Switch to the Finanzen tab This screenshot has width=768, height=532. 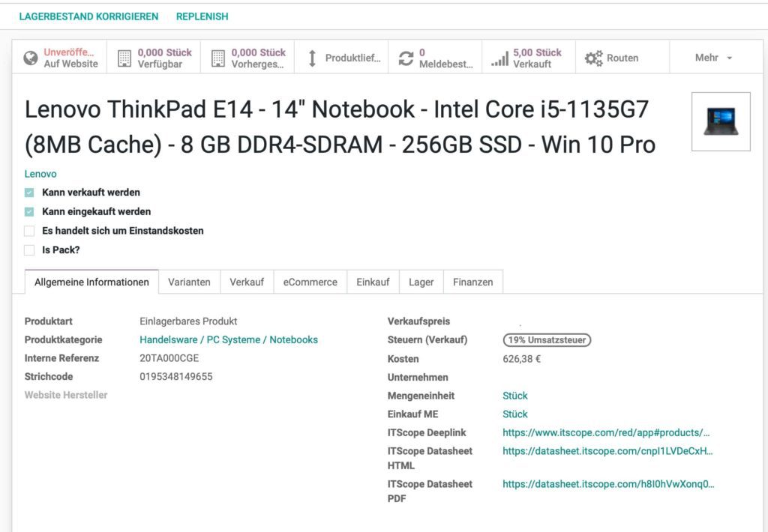[x=472, y=282]
